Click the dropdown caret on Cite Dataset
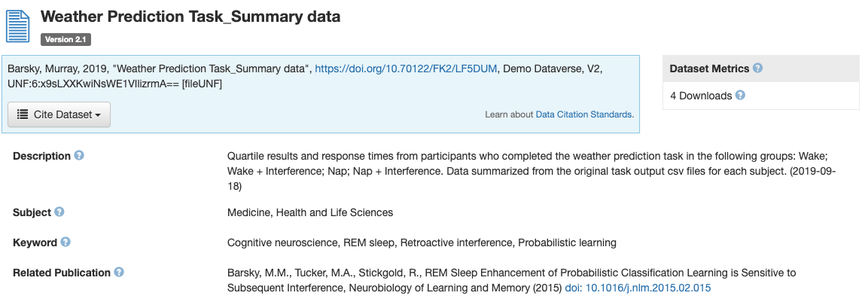This screenshot has width=868, height=305. coord(99,115)
